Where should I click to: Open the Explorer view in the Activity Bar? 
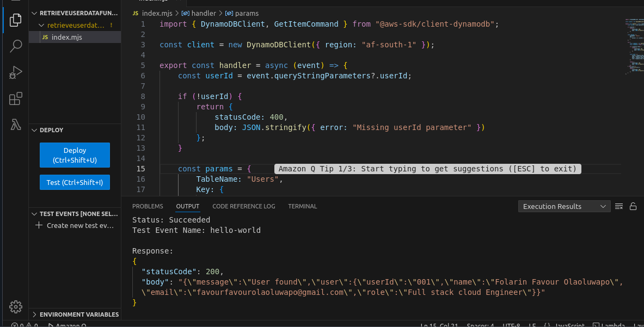tap(15, 20)
